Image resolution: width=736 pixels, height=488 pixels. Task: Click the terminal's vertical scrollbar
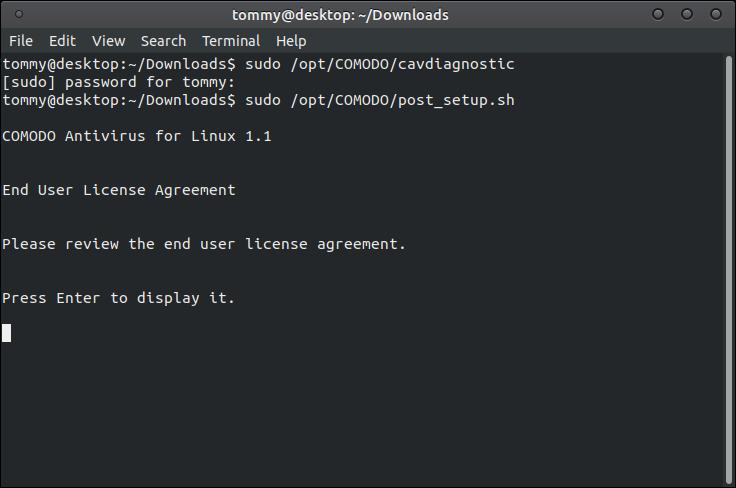pos(726,268)
